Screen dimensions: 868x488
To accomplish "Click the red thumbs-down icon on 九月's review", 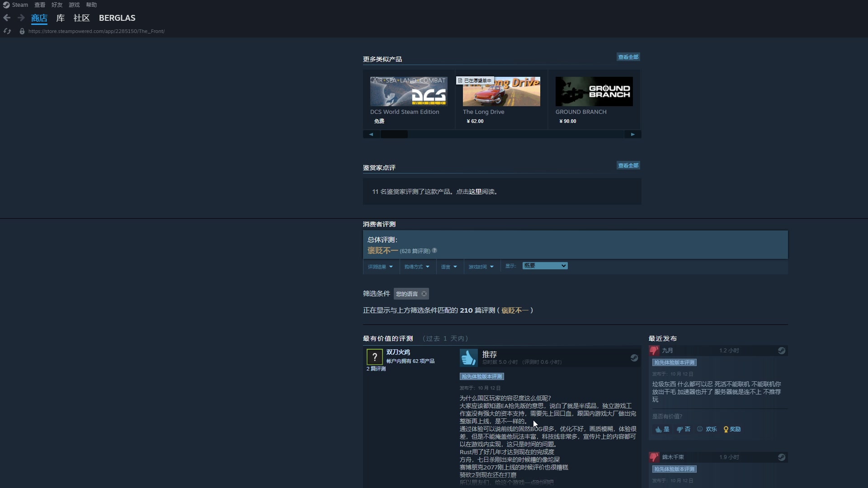I will point(654,350).
